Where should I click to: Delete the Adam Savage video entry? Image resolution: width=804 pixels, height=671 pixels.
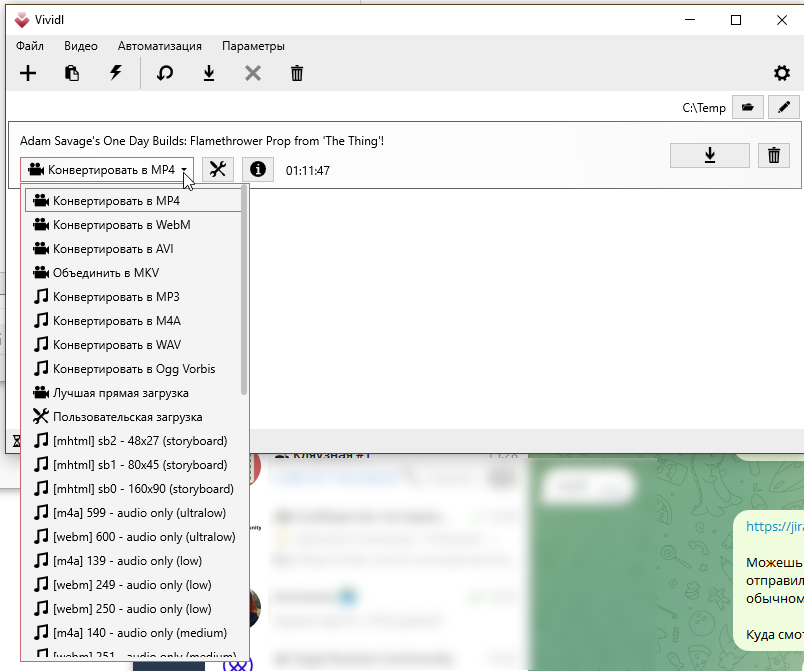click(774, 155)
